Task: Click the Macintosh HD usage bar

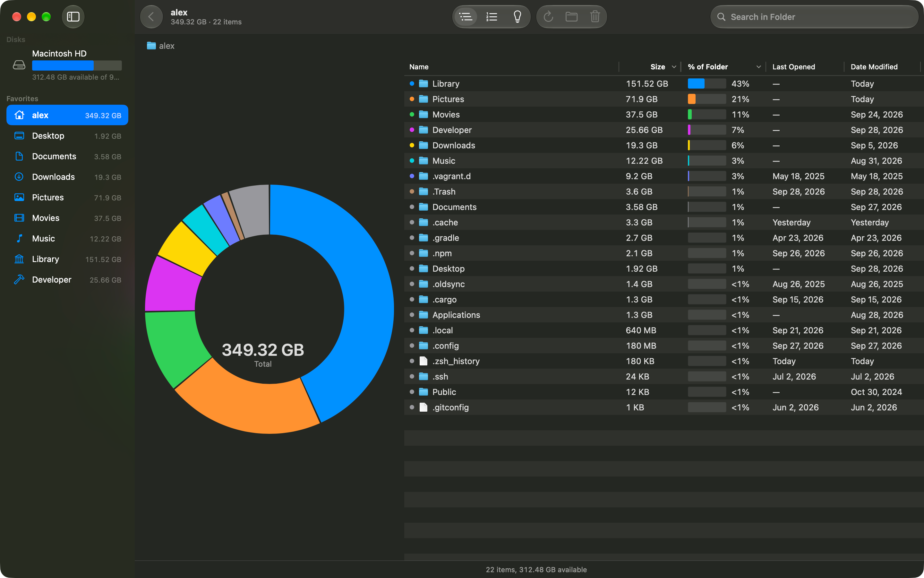Action: click(77, 66)
